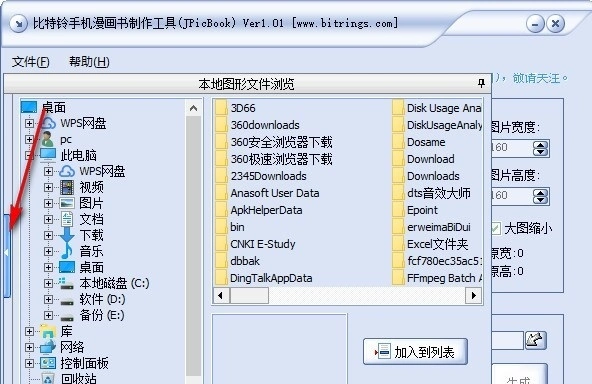Click the browse icon next to output field
This screenshot has width=592, height=384.
[535, 341]
